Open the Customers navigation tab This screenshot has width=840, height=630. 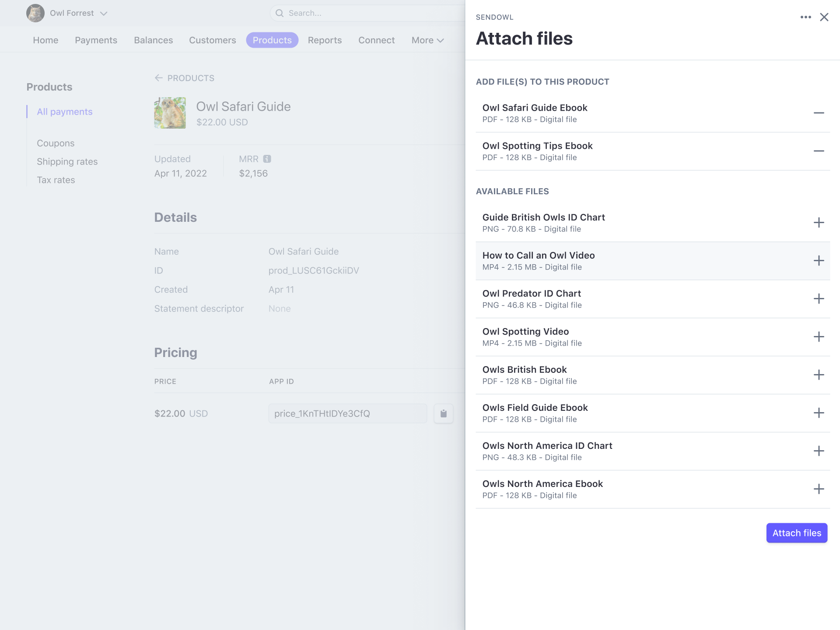point(212,40)
